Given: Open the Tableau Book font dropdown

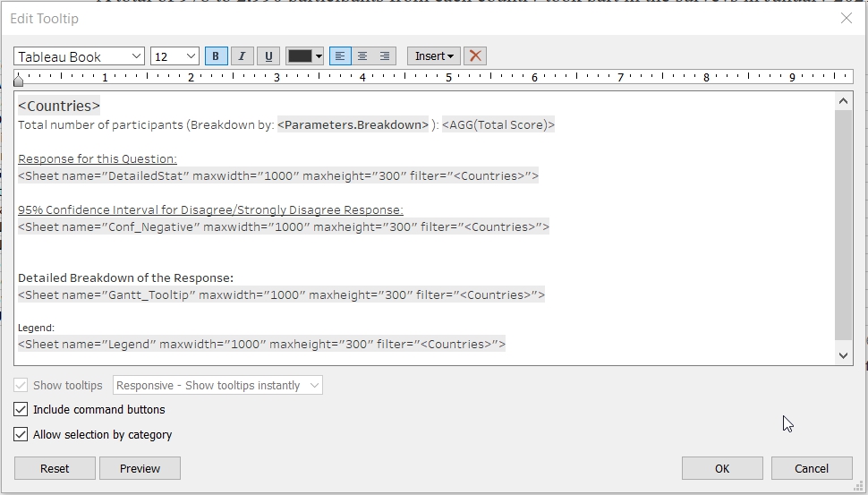Looking at the screenshot, I should pos(79,56).
